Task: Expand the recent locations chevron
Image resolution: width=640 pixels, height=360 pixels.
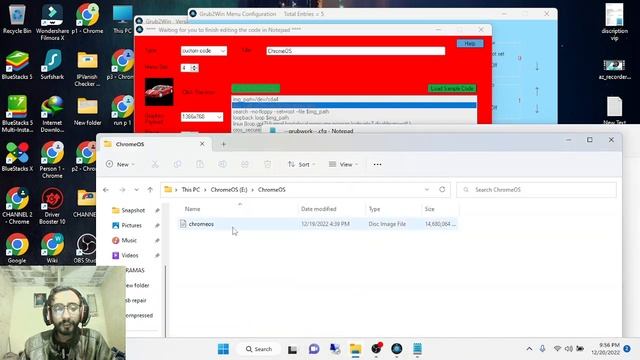Action: coord(136,190)
